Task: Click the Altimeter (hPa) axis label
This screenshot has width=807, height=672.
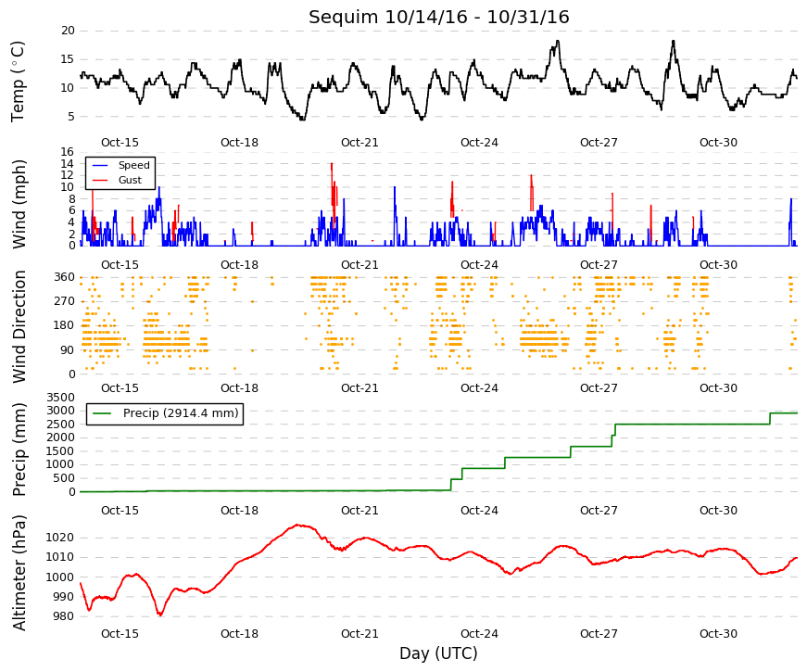Action: [x=19, y=572]
